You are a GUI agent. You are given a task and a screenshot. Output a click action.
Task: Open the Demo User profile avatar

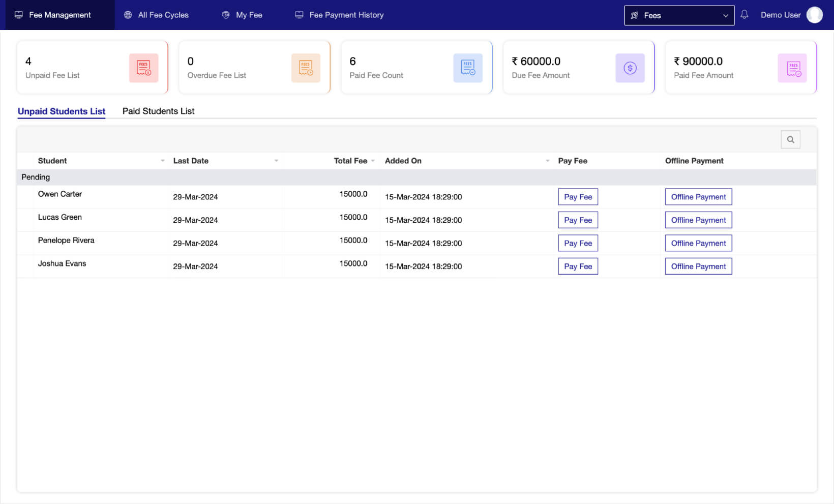(x=814, y=15)
